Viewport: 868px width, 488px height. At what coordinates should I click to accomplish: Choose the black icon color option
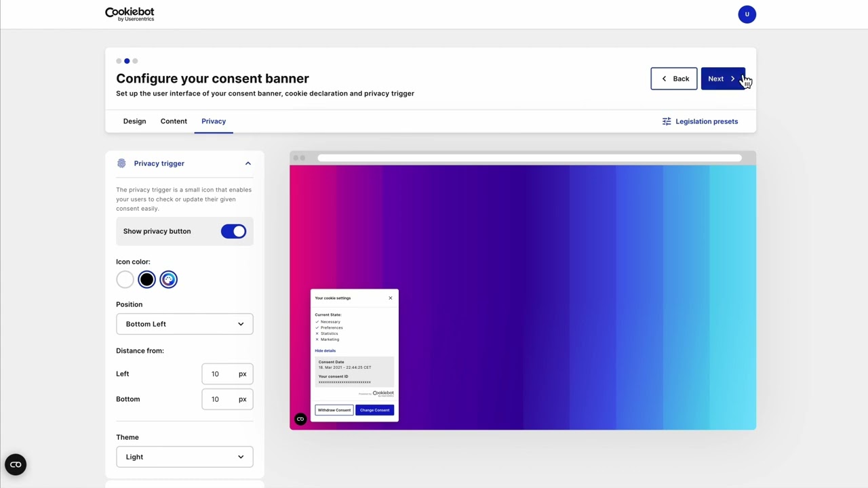click(146, 279)
